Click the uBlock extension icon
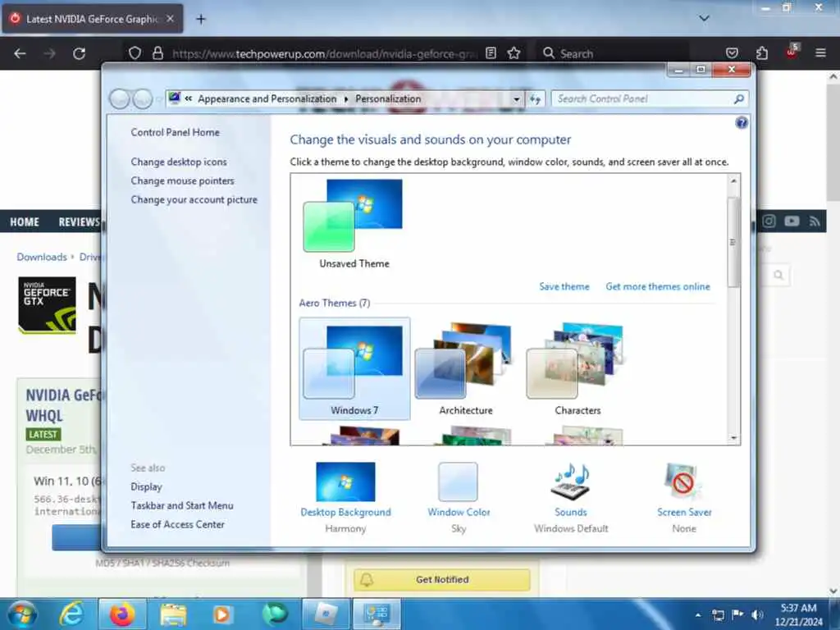The height and width of the screenshot is (630, 840). click(792, 52)
